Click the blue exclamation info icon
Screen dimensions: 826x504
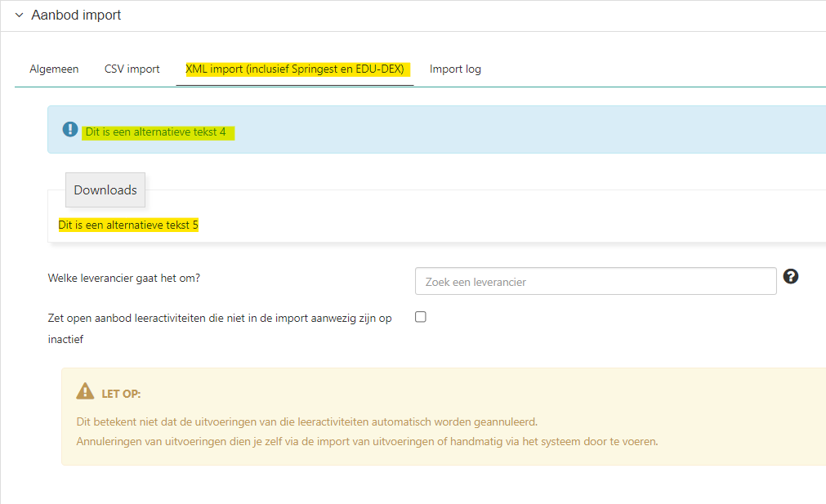click(x=70, y=130)
